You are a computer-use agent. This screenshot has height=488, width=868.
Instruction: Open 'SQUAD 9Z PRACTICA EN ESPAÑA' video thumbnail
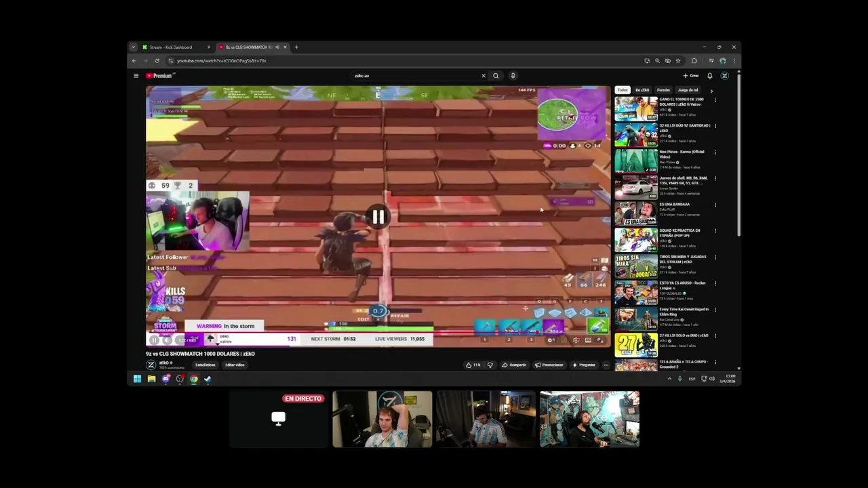[636, 240]
